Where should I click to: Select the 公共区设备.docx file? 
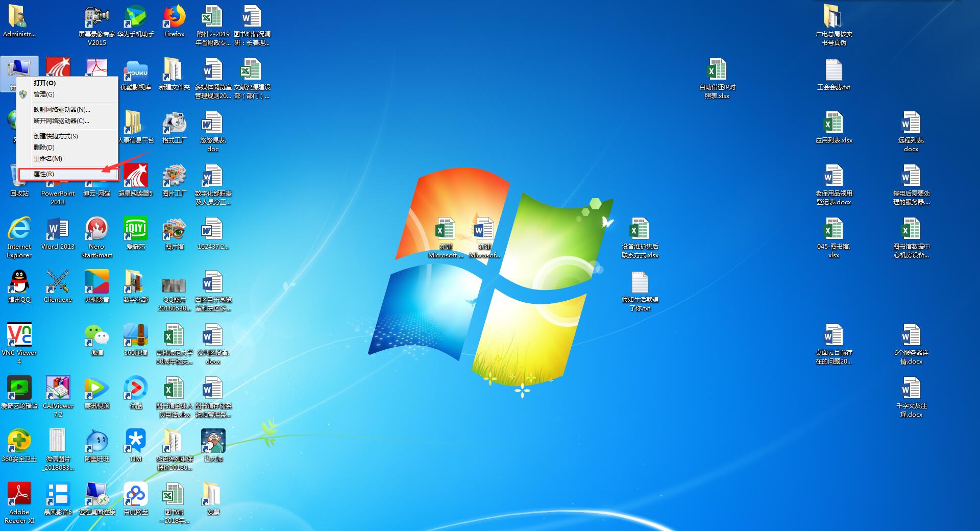[x=213, y=344]
